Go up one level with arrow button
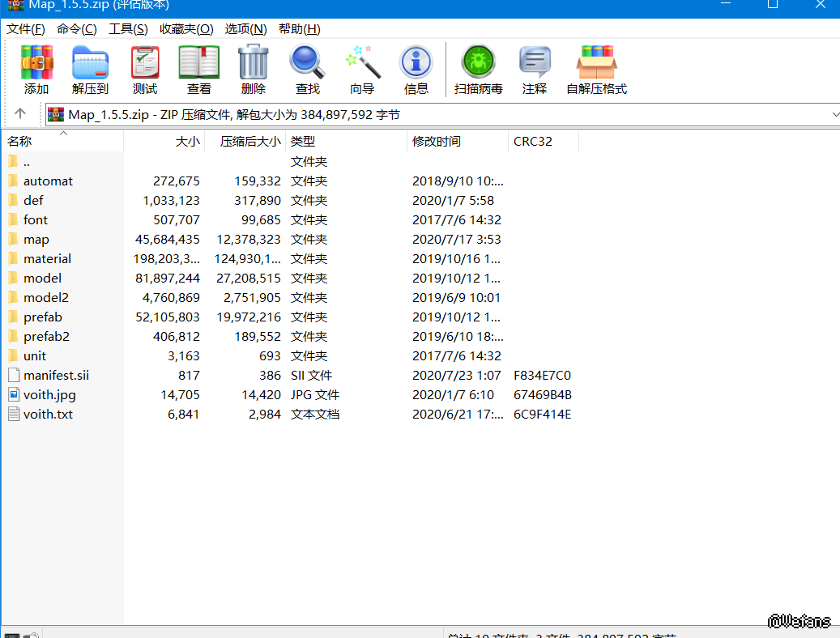The width and height of the screenshot is (840, 638). (20, 114)
